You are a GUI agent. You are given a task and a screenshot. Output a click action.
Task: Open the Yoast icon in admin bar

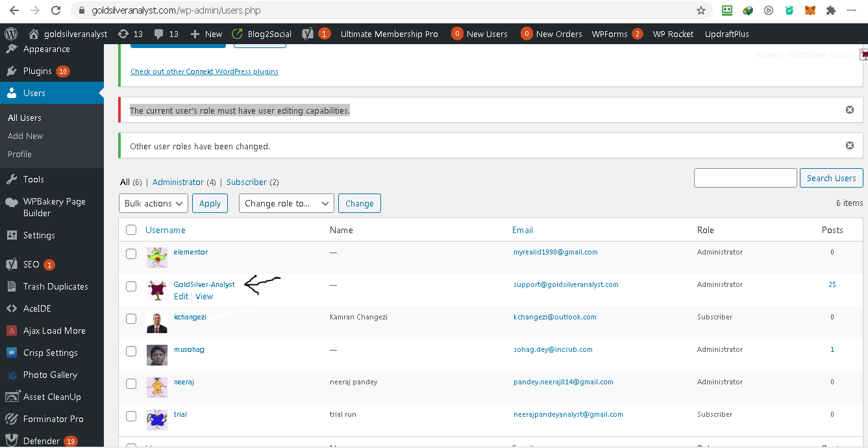(308, 34)
